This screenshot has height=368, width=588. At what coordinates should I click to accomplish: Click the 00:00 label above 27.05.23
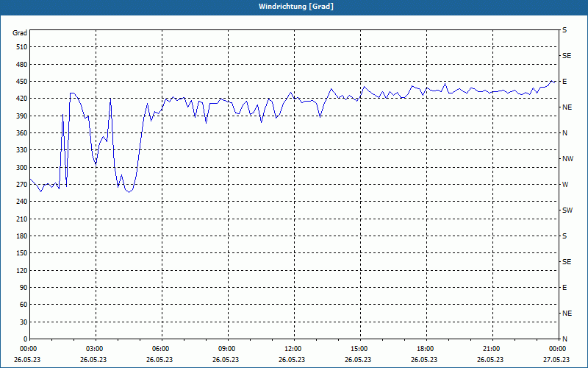558,349
